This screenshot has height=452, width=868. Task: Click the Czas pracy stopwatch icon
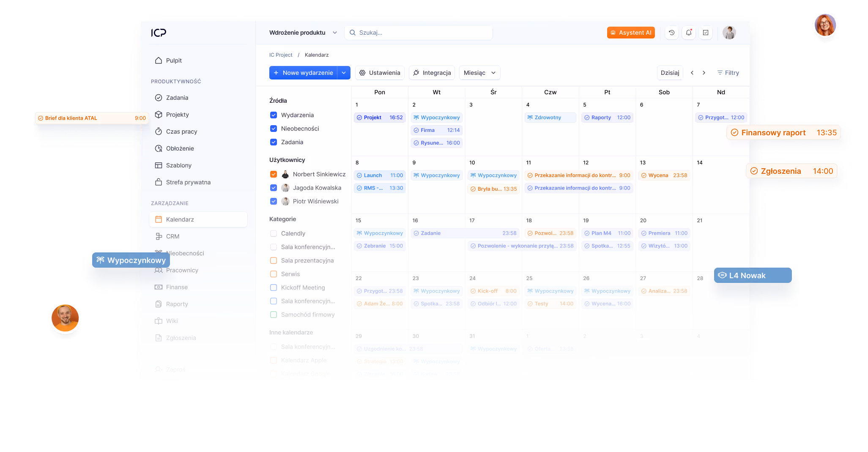159,131
